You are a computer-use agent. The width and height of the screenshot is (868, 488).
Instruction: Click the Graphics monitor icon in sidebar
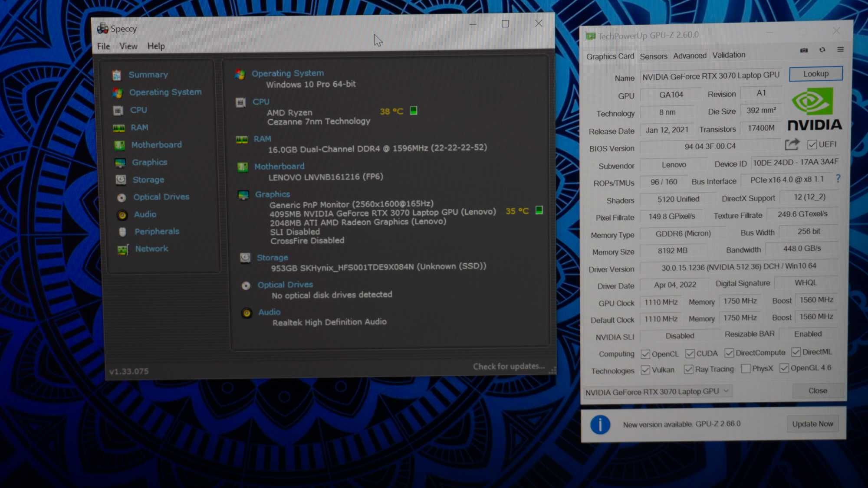120,163
